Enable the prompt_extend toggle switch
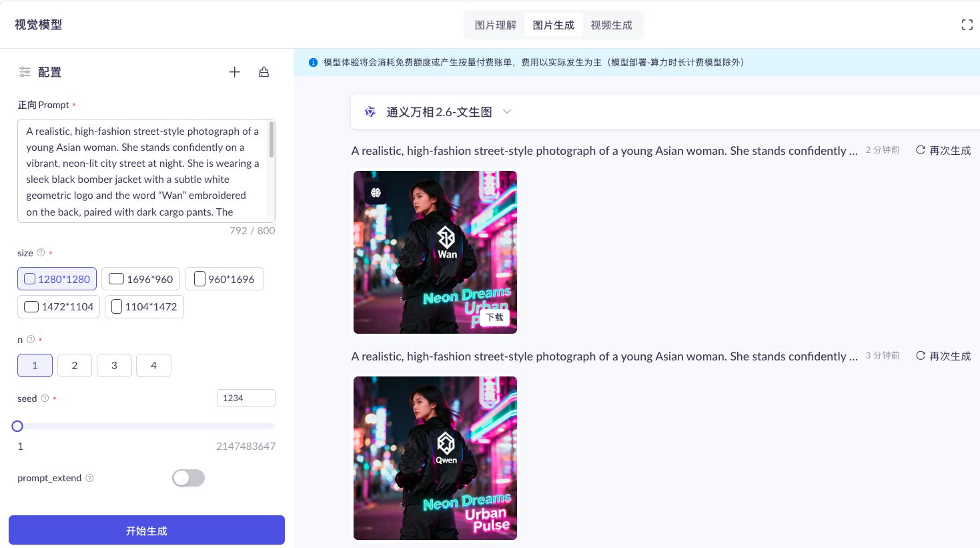Viewport: 980px width, 548px height. 188,478
